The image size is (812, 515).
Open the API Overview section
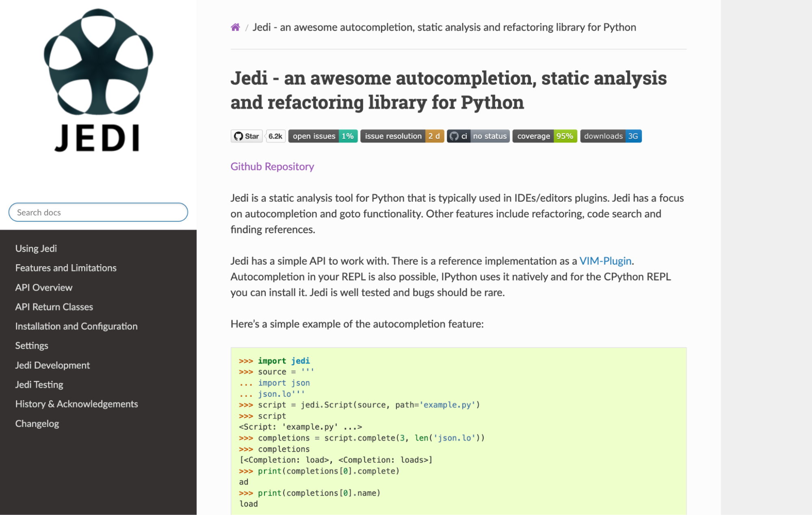click(x=44, y=287)
